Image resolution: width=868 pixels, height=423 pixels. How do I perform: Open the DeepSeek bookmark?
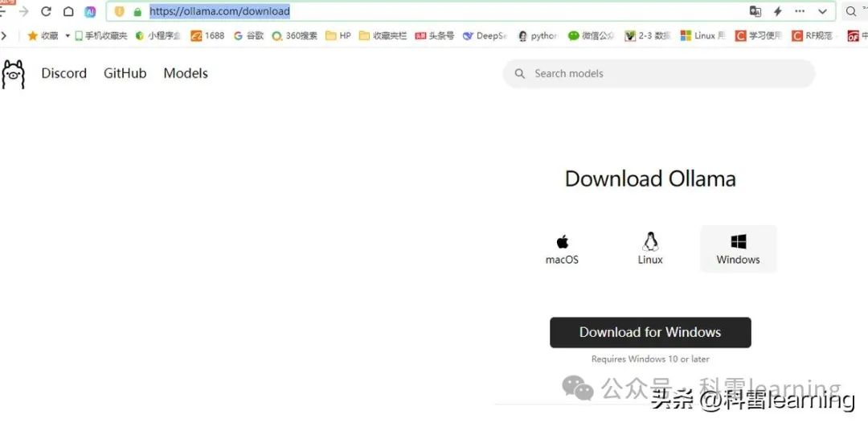tap(485, 35)
